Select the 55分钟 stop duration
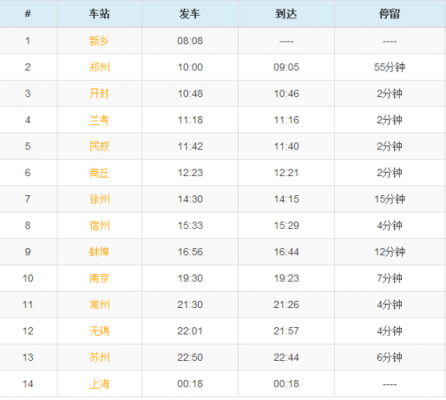 (x=389, y=67)
